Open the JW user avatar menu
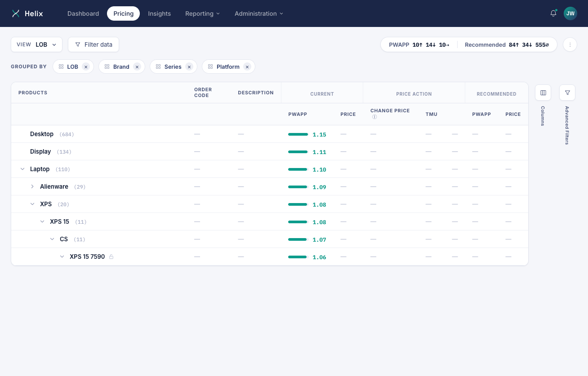 [x=570, y=13]
